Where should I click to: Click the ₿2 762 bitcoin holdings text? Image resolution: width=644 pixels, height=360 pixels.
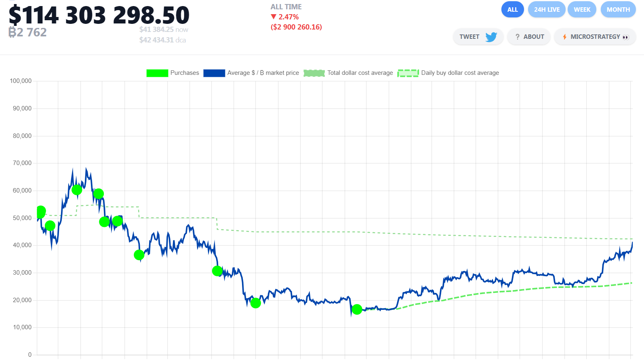tap(27, 32)
